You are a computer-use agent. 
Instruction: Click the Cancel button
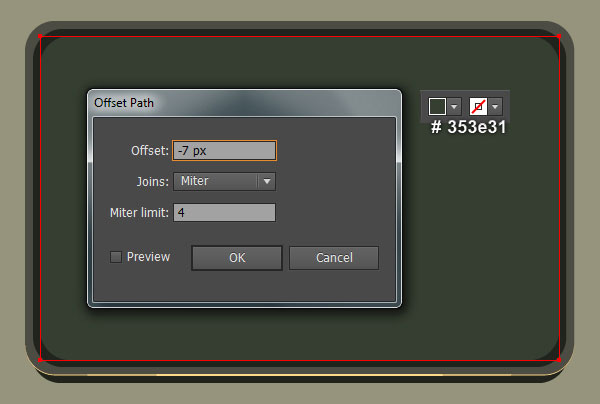tap(334, 258)
